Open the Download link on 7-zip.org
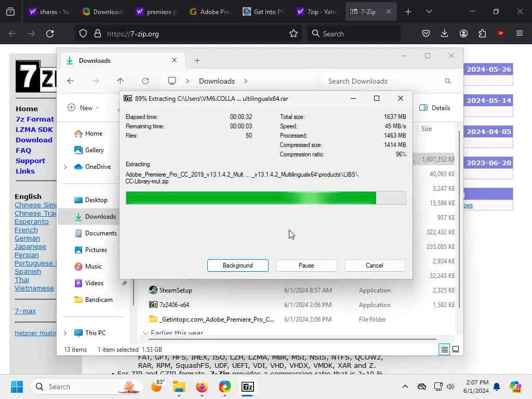Image resolution: width=532 pixels, height=399 pixels. click(34, 140)
